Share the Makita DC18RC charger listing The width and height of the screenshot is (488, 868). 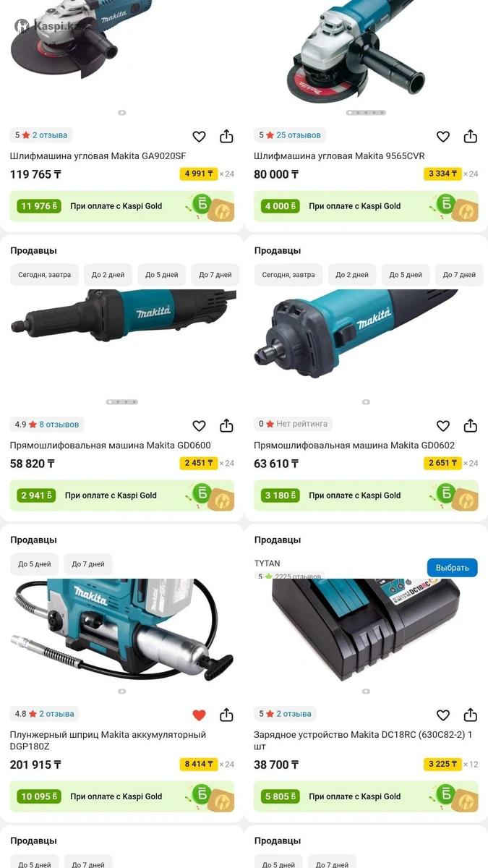click(x=471, y=715)
